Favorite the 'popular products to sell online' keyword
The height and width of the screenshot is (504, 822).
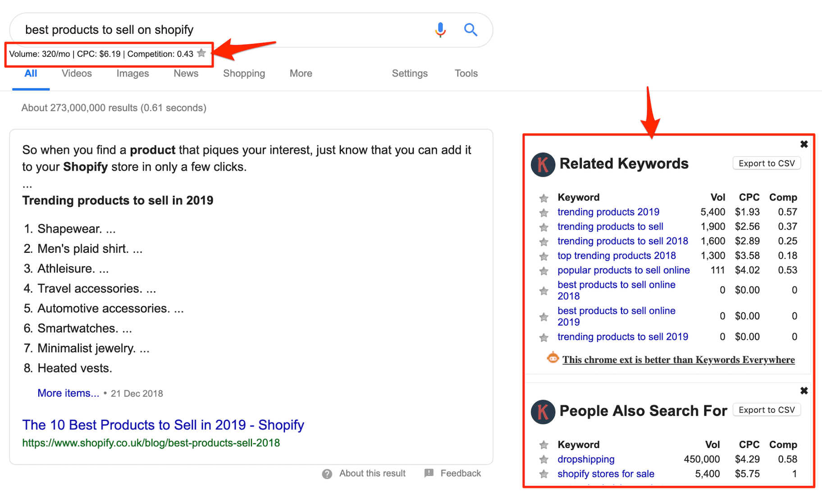(544, 271)
